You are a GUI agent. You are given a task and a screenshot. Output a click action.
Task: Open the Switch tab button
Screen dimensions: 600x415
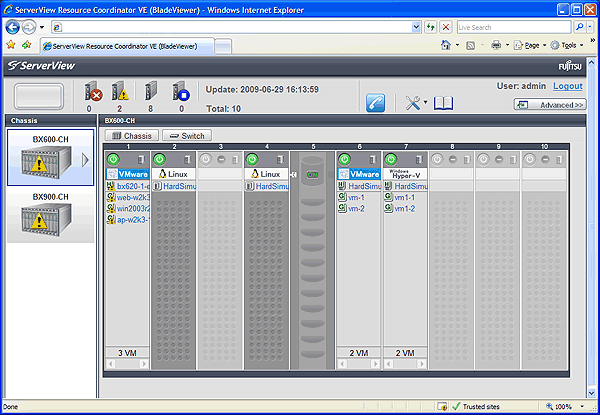pyautogui.click(x=187, y=136)
